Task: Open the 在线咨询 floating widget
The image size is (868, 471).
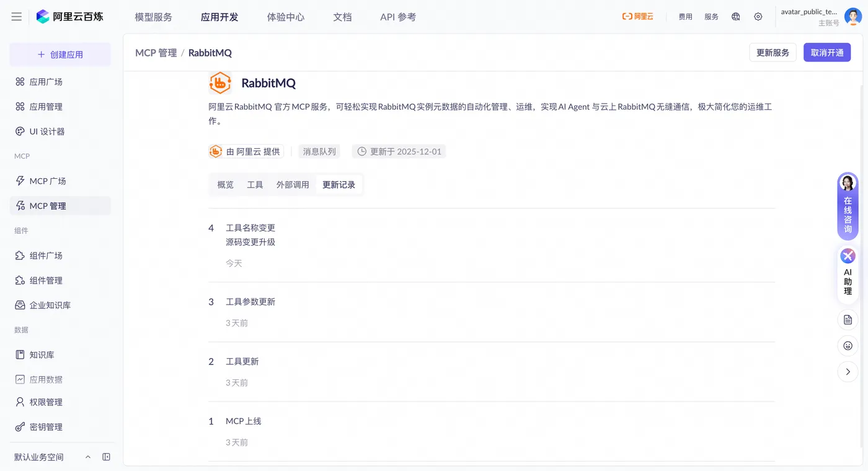Action: 848,206
